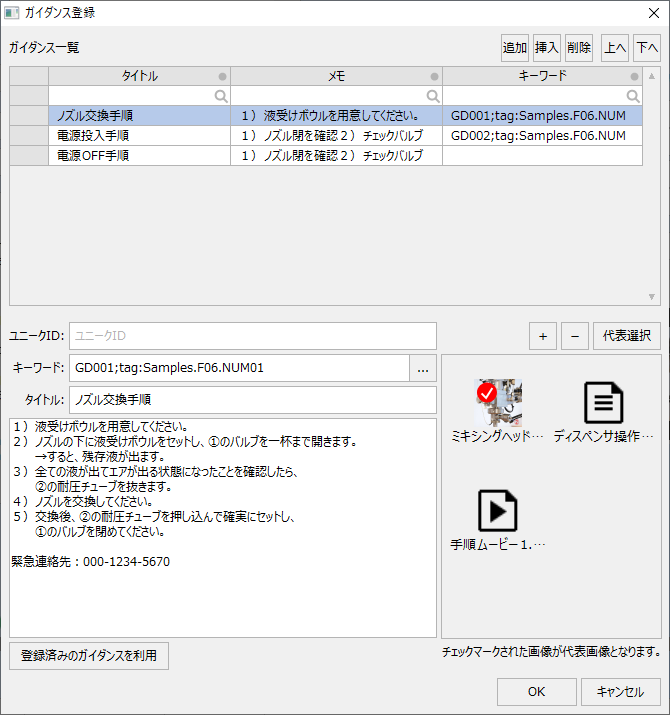Click 登録済みのガイダンスを利用 button
The width and height of the screenshot is (670, 715).
pyautogui.click(x=89, y=656)
